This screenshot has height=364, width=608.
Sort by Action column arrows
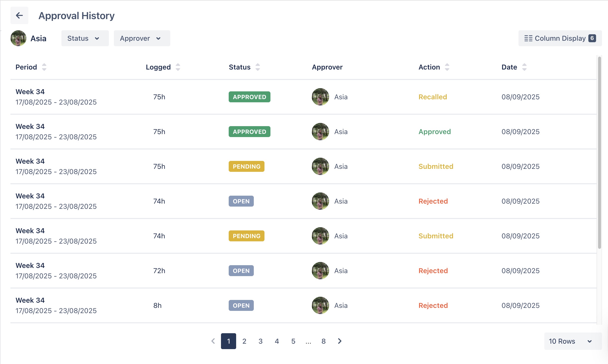tap(447, 67)
